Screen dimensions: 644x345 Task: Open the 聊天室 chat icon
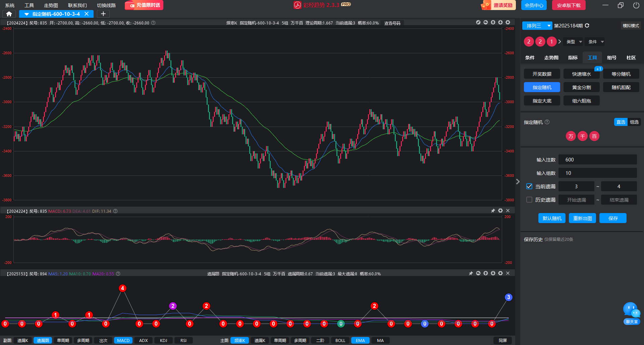632,314
